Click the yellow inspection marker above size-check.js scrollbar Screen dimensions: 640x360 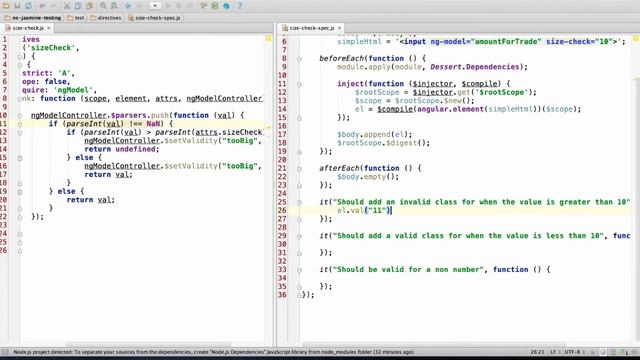point(269,38)
